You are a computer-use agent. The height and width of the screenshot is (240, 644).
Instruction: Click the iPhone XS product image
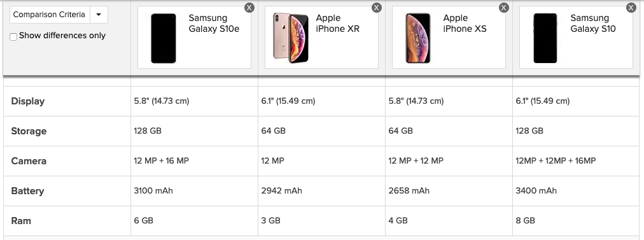(x=418, y=38)
